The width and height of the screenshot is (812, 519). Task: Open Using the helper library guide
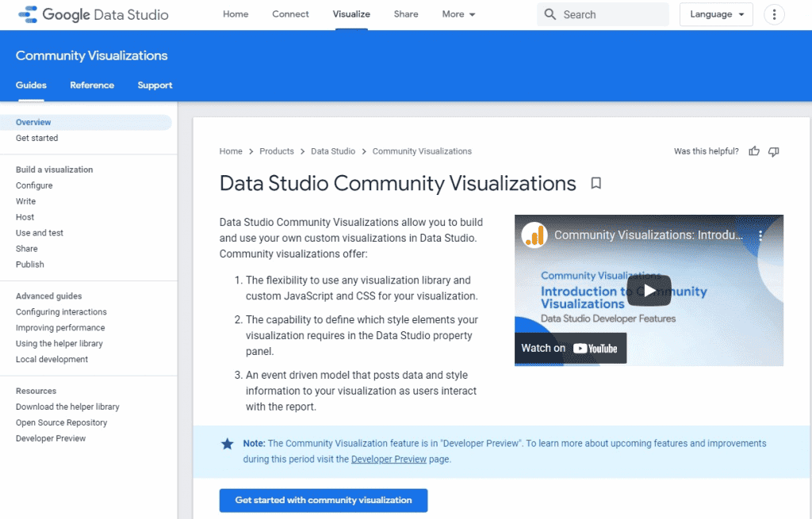click(x=59, y=344)
